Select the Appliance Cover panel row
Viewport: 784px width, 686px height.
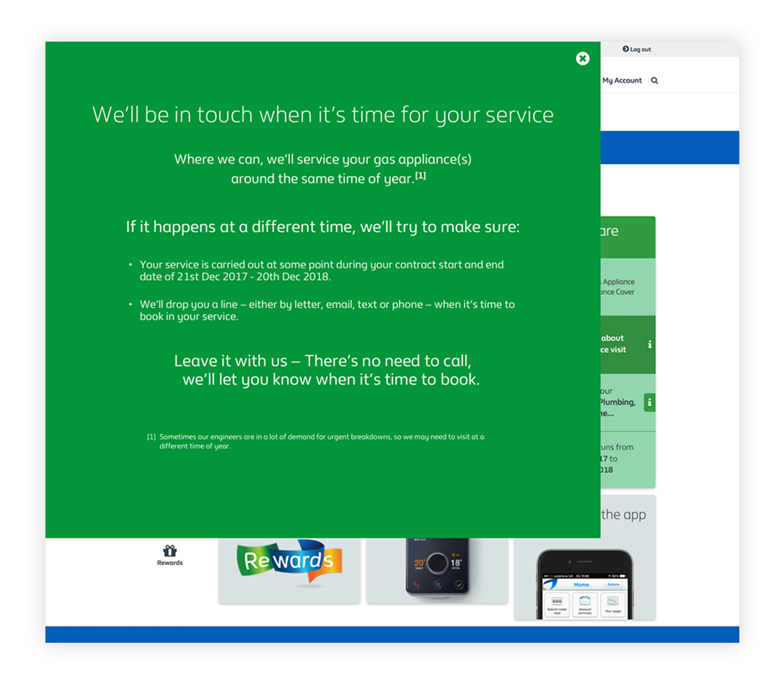click(x=622, y=287)
